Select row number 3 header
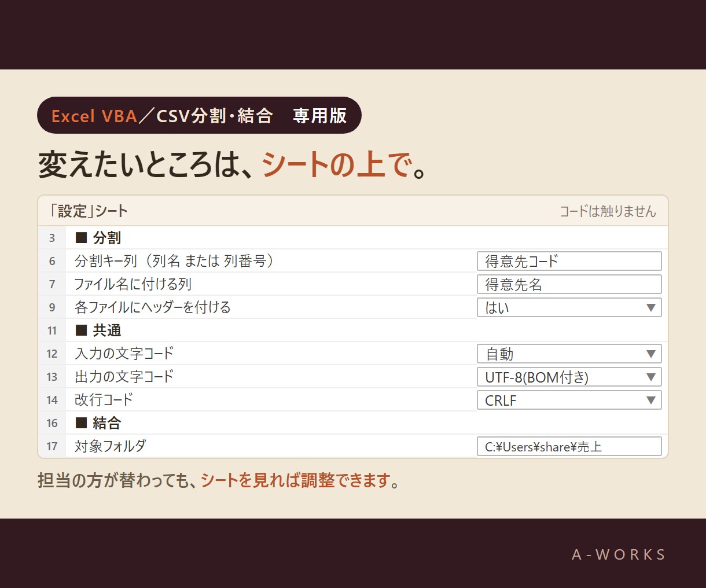The width and height of the screenshot is (706, 588). [x=52, y=238]
